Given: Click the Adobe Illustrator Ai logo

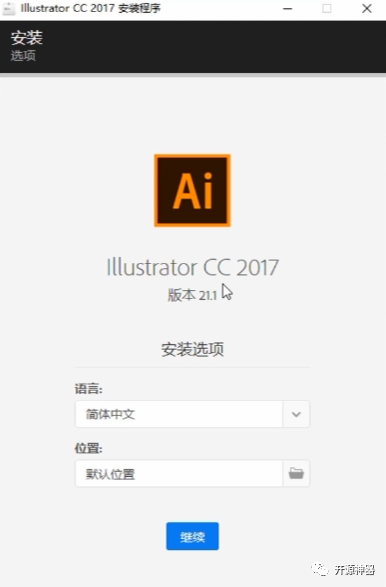Looking at the screenshot, I should coord(192,190).
